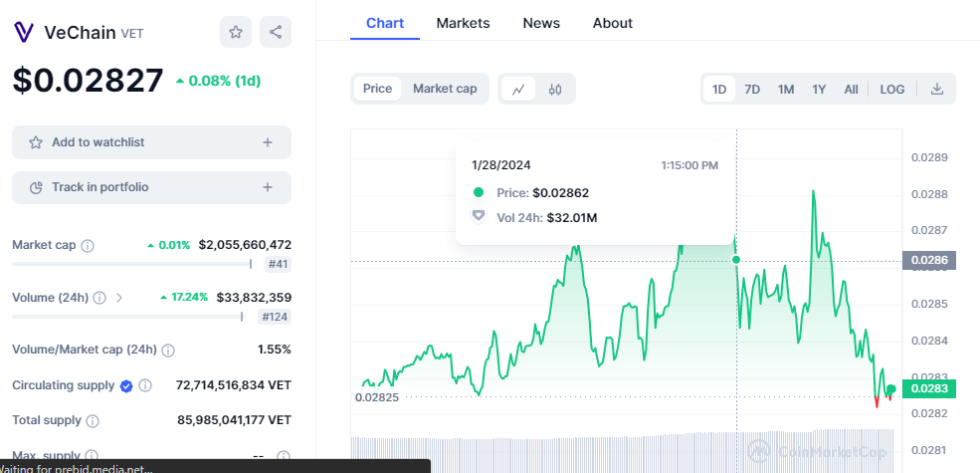This screenshot has width=980, height=473.
Task: Click the green 0.0283 current price label
Action: 928,388
